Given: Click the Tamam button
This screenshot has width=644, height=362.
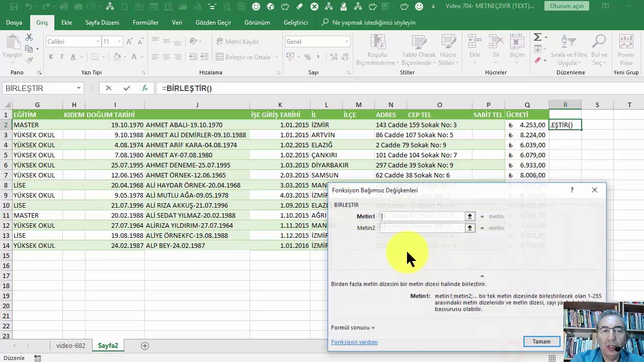Looking at the screenshot, I should pyautogui.click(x=541, y=341).
